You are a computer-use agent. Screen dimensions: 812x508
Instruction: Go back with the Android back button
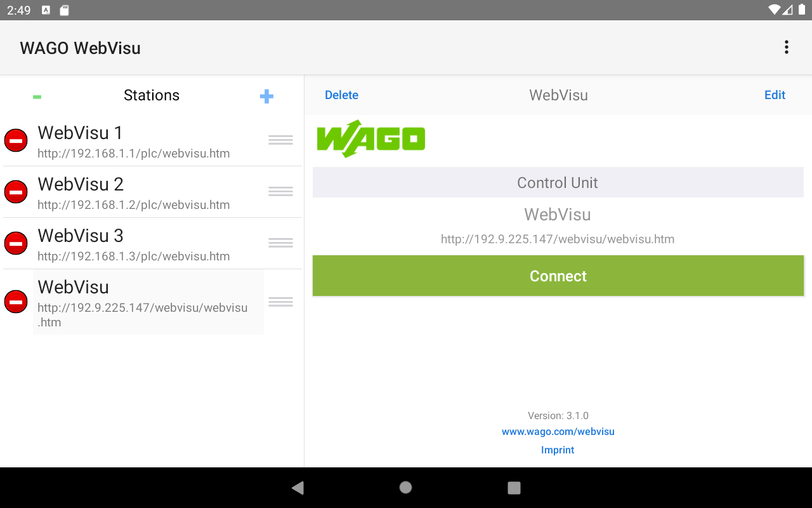(298, 488)
